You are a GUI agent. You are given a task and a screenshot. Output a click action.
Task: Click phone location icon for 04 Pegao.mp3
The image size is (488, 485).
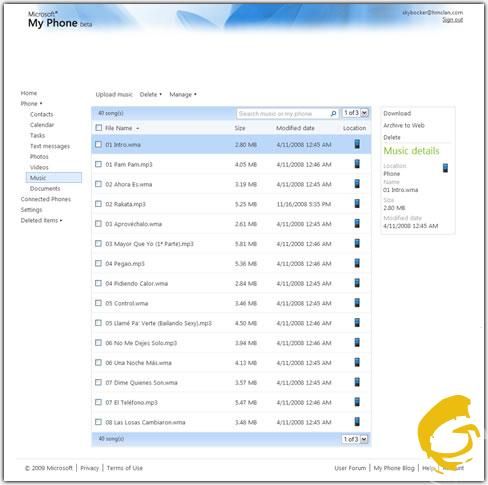(357, 263)
